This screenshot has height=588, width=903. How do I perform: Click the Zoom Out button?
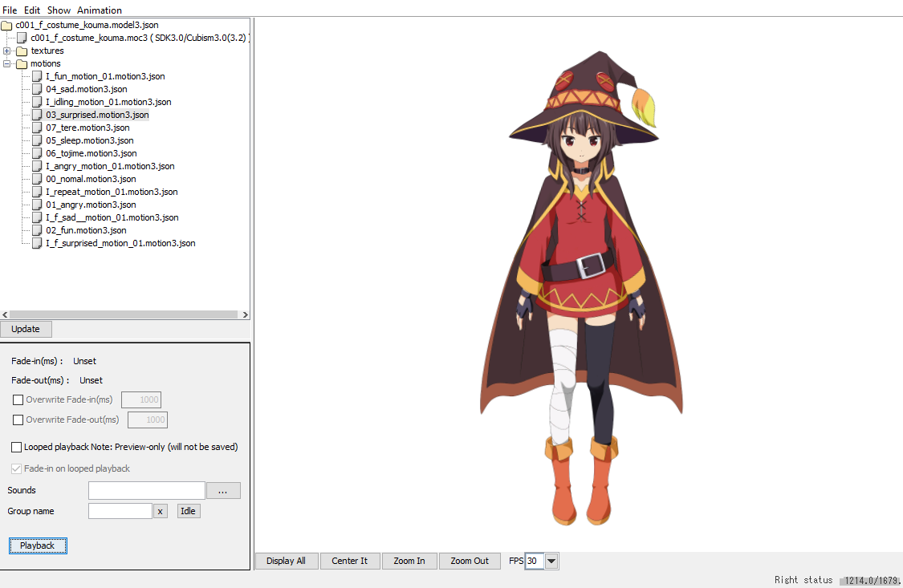click(470, 561)
